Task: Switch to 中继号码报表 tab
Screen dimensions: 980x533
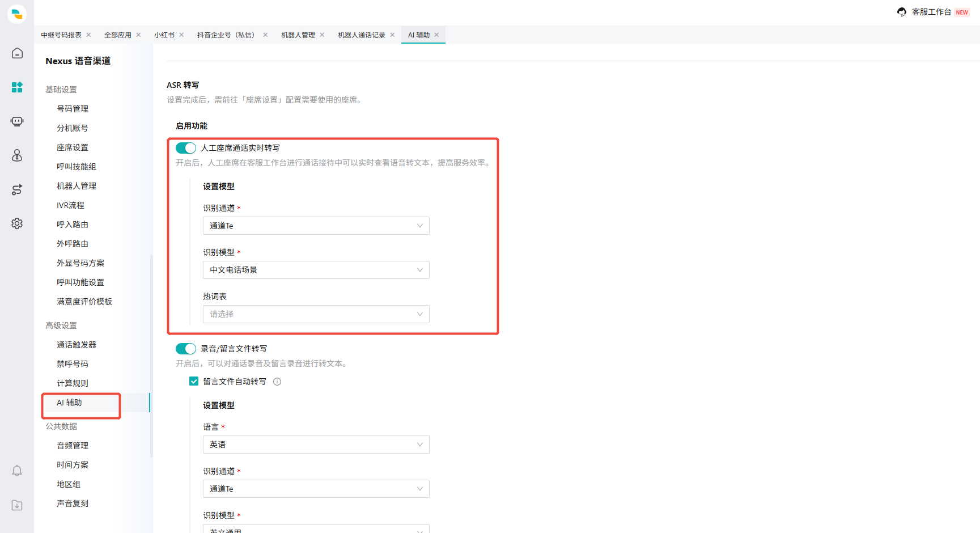Action: [x=61, y=35]
